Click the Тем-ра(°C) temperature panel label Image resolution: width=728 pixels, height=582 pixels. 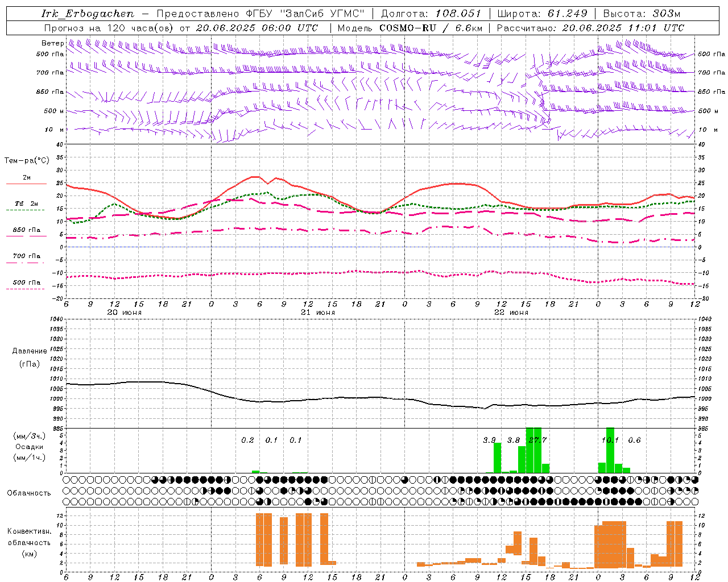(x=27, y=161)
